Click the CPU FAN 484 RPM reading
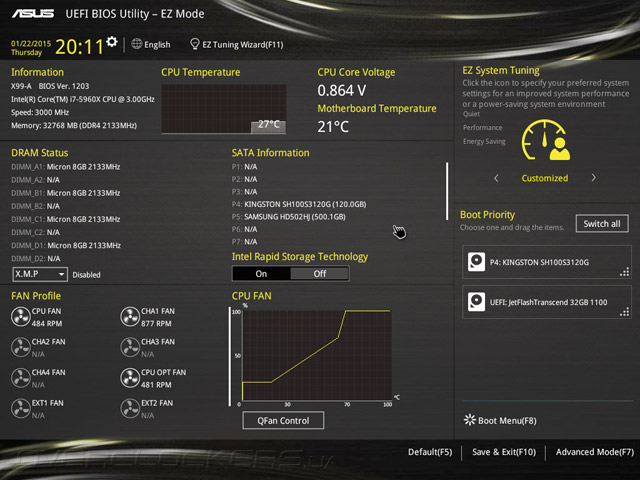Viewport: 640px width, 480px height. pyautogui.click(x=47, y=324)
